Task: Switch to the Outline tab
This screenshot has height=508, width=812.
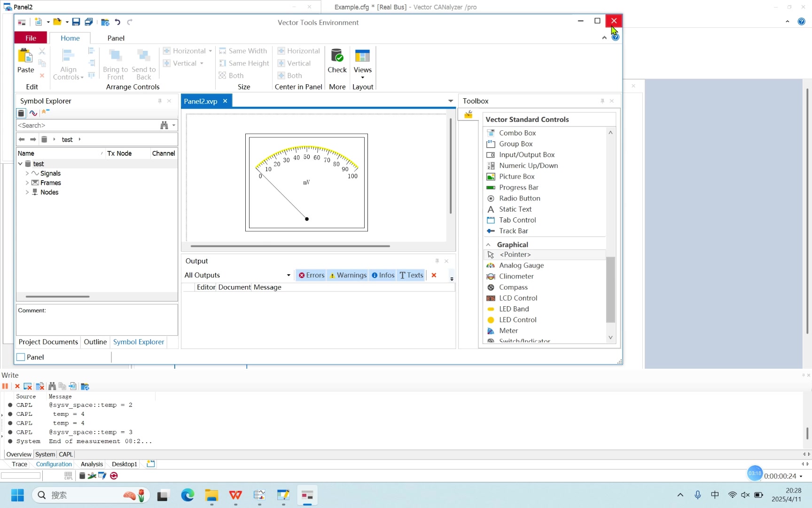Action: (95, 342)
